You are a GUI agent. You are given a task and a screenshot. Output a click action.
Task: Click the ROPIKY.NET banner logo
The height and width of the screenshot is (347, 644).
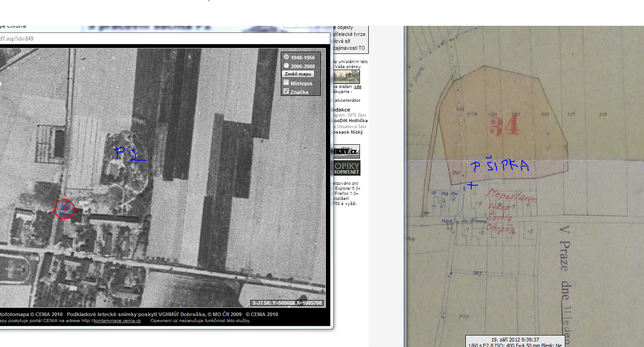click(346, 168)
